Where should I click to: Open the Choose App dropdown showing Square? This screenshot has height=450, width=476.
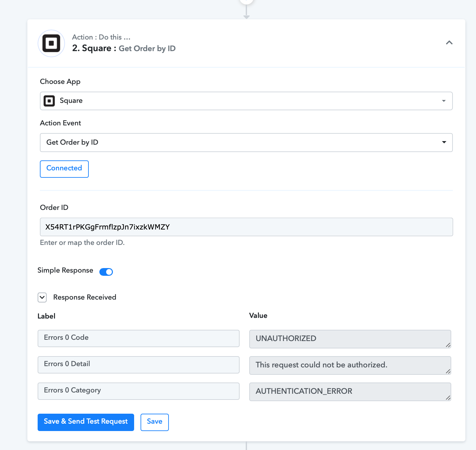point(246,101)
